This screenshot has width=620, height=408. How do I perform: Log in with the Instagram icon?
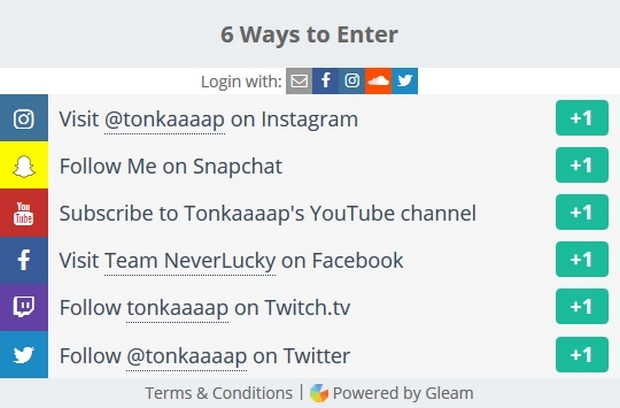[x=352, y=81]
